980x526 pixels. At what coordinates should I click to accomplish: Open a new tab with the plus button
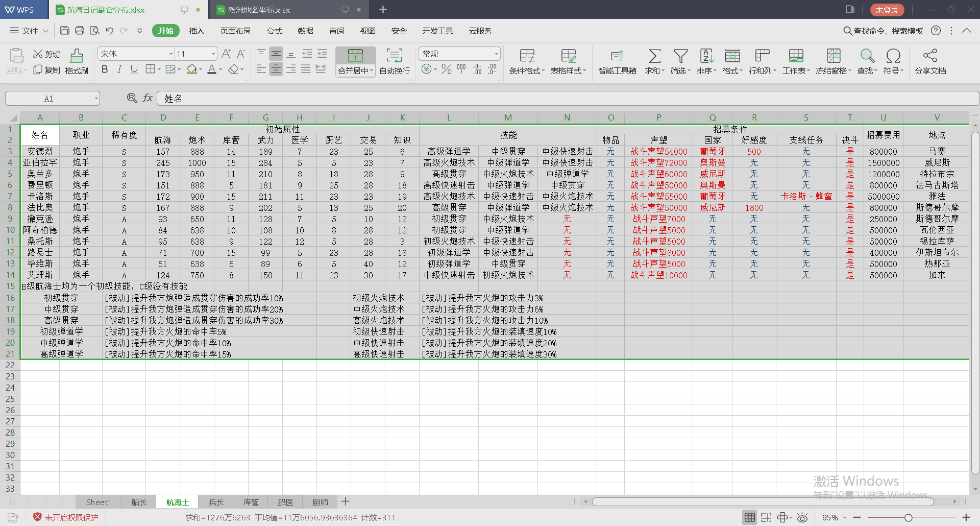pyautogui.click(x=383, y=10)
